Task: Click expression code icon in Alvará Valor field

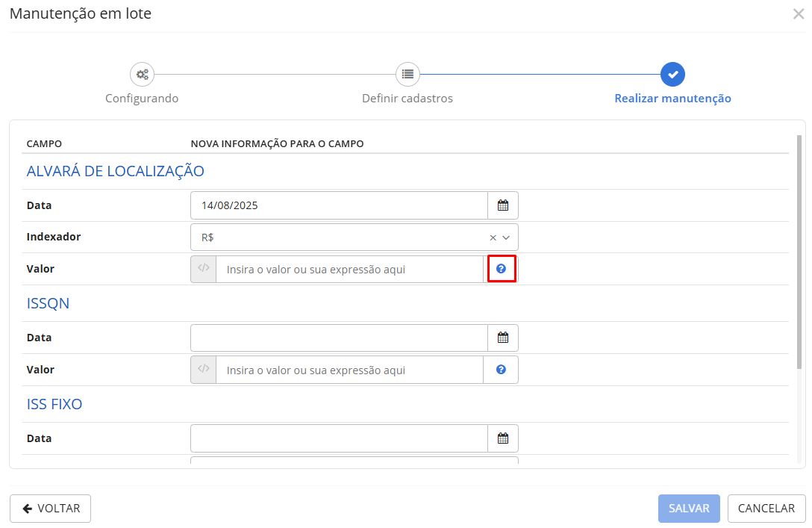Action: (x=204, y=269)
